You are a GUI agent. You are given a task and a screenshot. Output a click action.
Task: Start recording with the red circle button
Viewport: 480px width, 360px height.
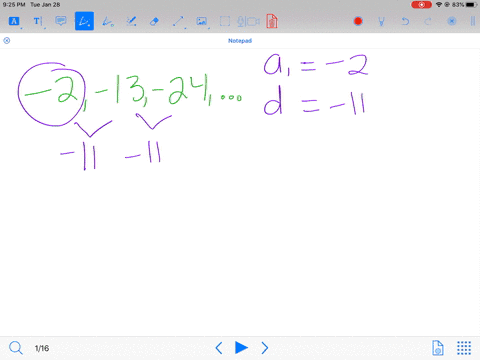point(358,21)
